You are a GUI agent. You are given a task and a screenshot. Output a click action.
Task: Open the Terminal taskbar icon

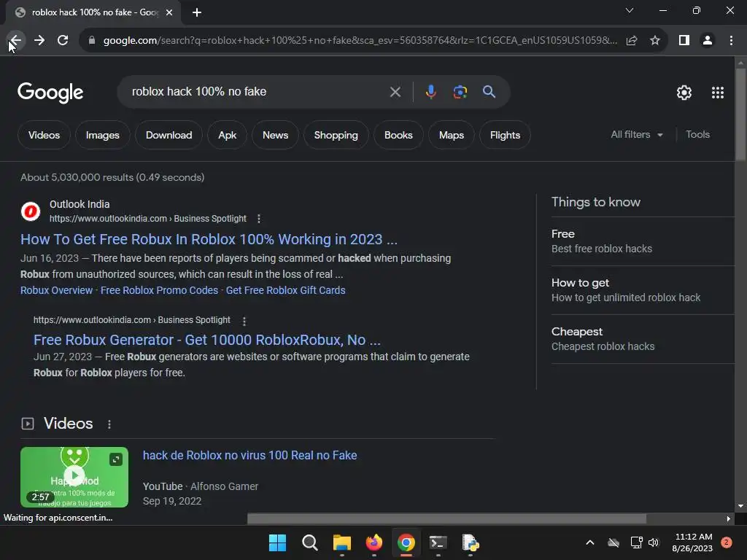(438, 542)
